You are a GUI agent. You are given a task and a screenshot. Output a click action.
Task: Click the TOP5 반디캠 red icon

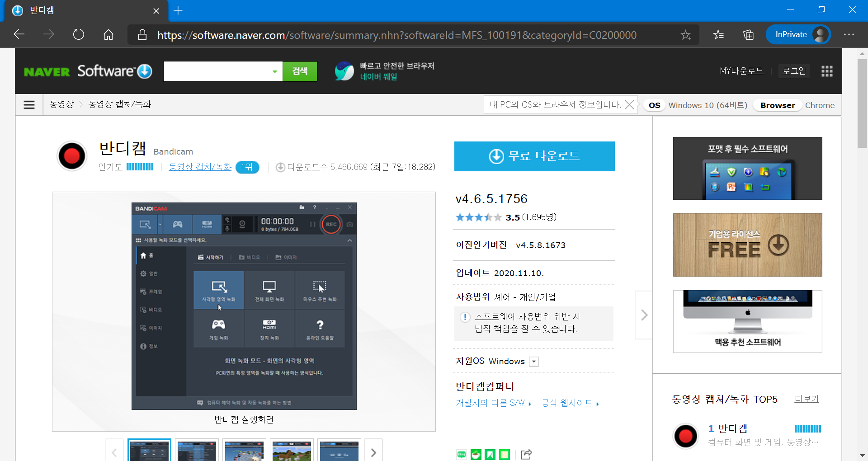[686, 436]
